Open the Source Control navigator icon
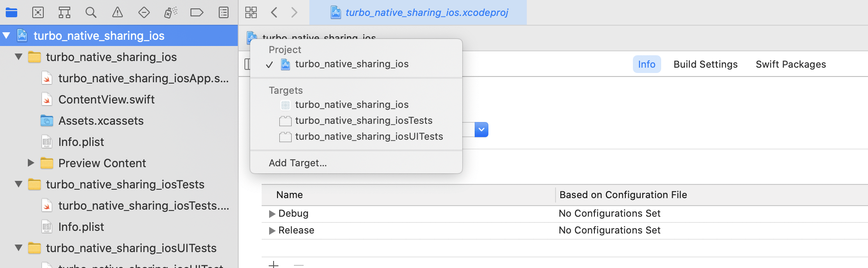This screenshot has width=868, height=268. 38,12
